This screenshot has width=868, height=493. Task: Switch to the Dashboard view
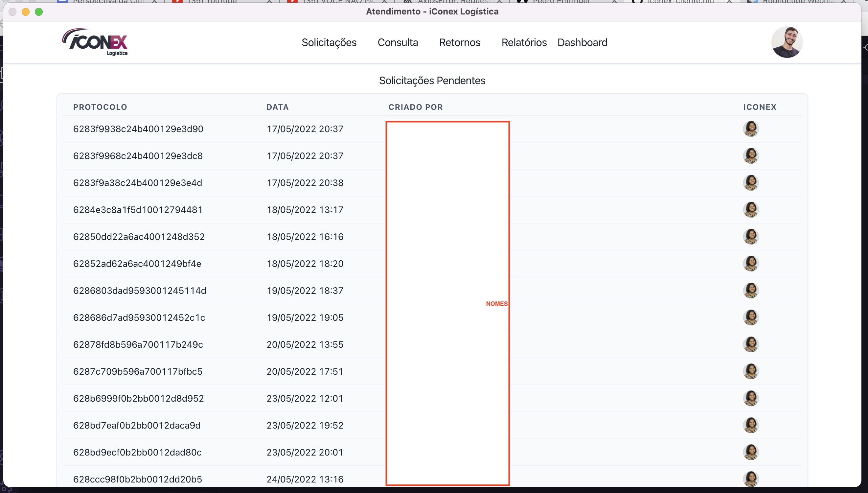click(582, 42)
